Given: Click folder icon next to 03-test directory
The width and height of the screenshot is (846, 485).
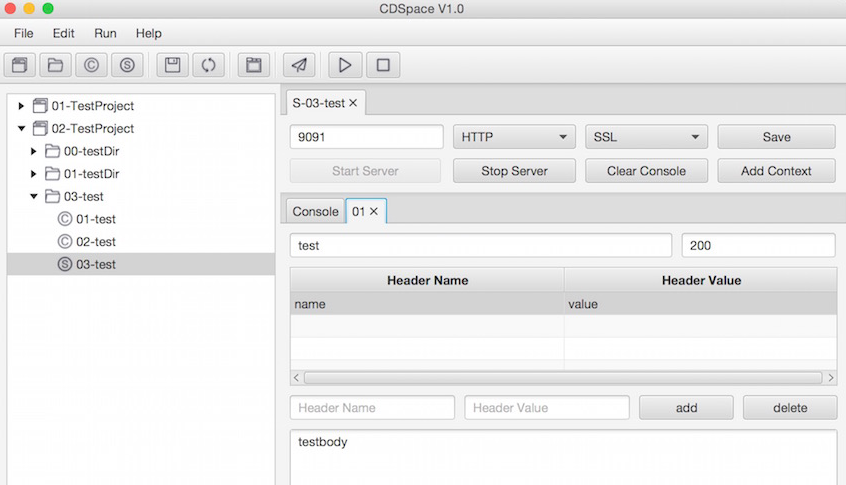Looking at the screenshot, I should pyautogui.click(x=52, y=196).
